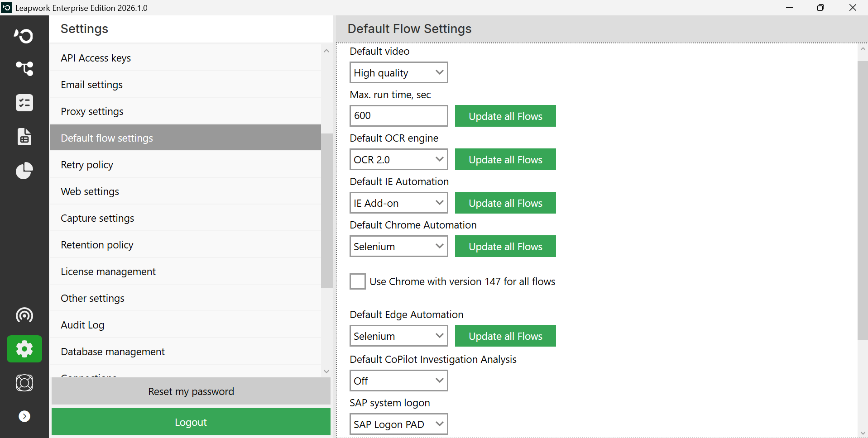Restore down the Leapwork window
Screen dimensions: 868x438
(x=820, y=8)
